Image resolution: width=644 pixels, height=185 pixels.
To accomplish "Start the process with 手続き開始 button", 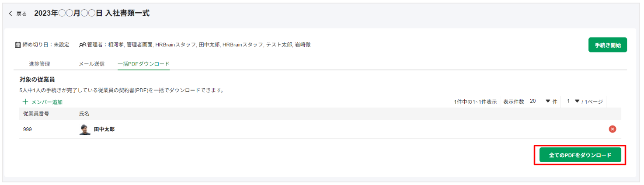I will [608, 45].
